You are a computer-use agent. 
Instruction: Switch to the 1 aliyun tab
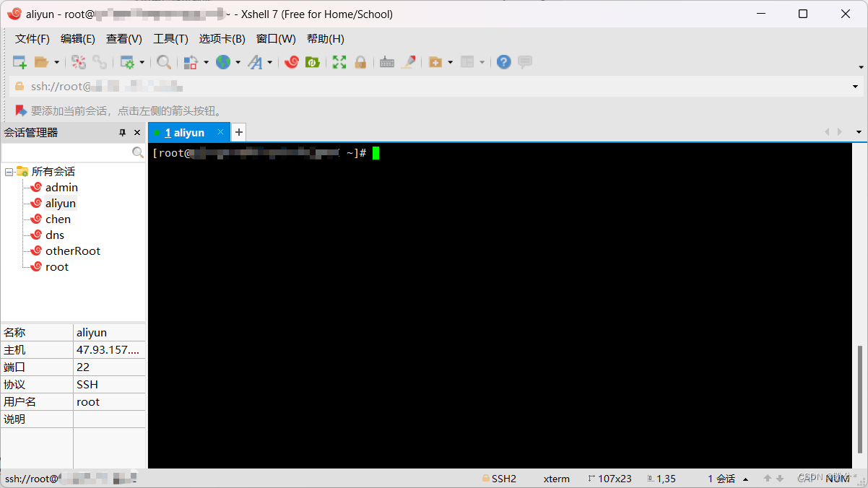click(184, 133)
